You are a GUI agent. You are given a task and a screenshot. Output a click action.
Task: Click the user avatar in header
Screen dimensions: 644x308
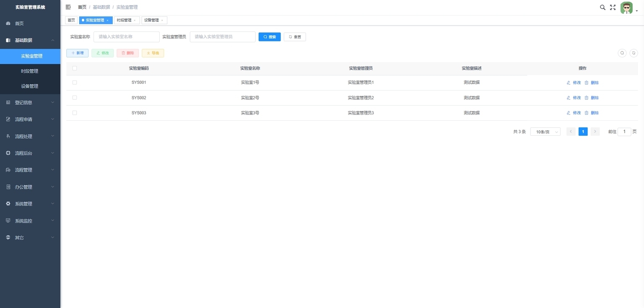(x=626, y=8)
